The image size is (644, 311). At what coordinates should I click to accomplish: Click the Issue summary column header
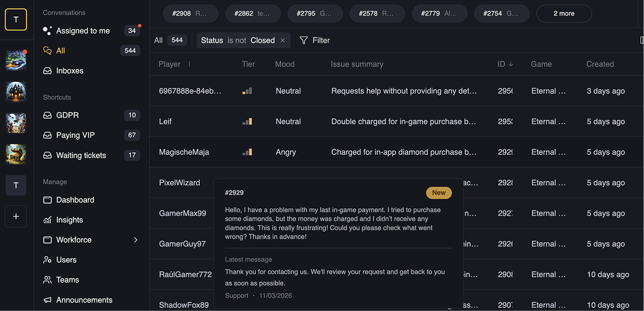(357, 64)
